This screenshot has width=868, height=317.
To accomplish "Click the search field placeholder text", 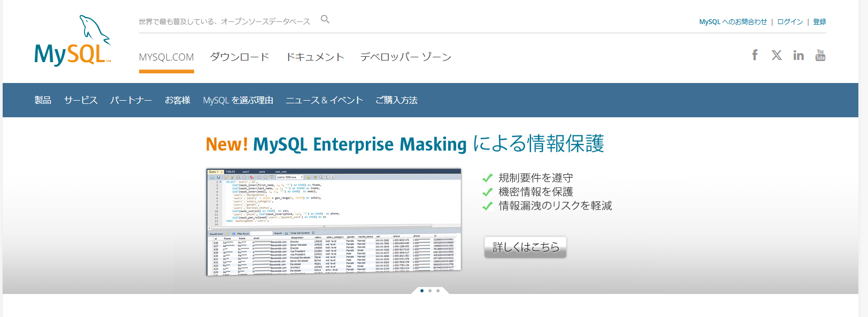I will pos(225,22).
